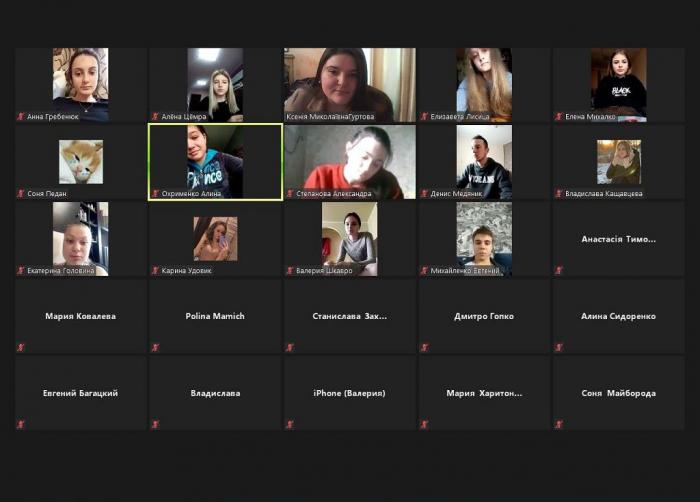Click muted mic icon beside Карина Удовик
The width and height of the screenshot is (700, 502).
[x=155, y=270]
